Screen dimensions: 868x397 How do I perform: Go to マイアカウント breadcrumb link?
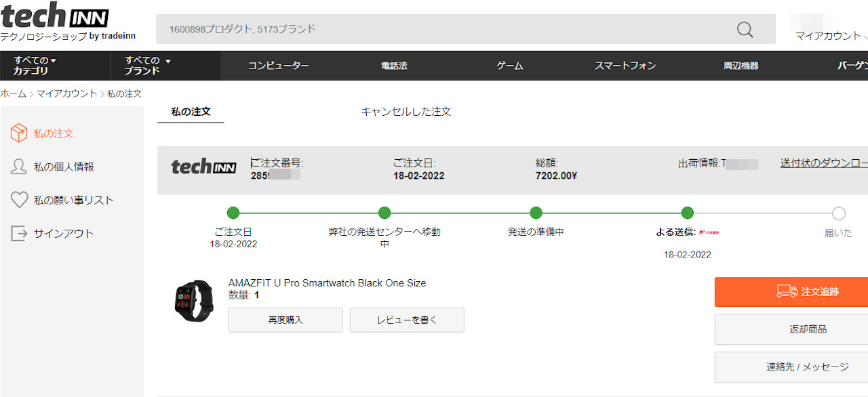pos(66,93)
